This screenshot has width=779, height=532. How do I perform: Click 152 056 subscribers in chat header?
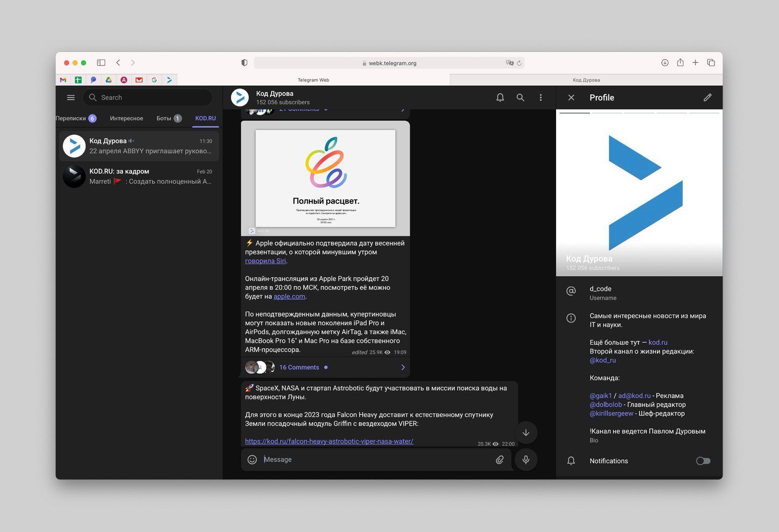[x=283, y=103]
